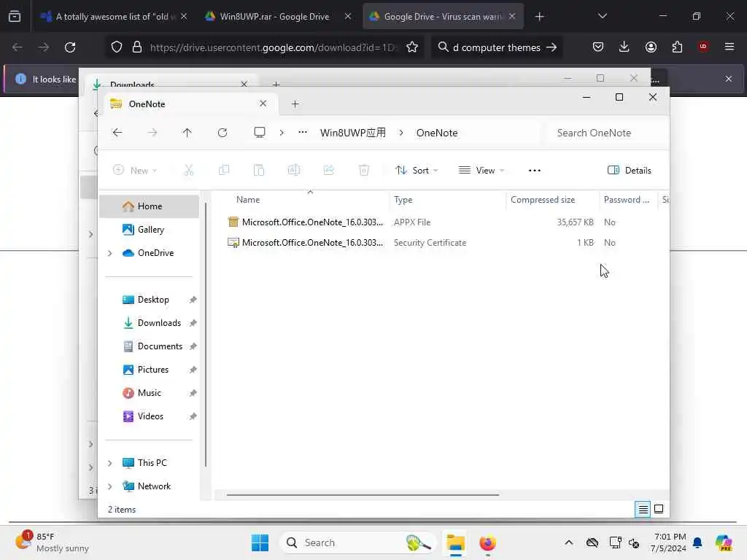Screen dimensions: 747x560
Task: Switch to large thumbnails view in status bar
Action: [x=659, y=510]
